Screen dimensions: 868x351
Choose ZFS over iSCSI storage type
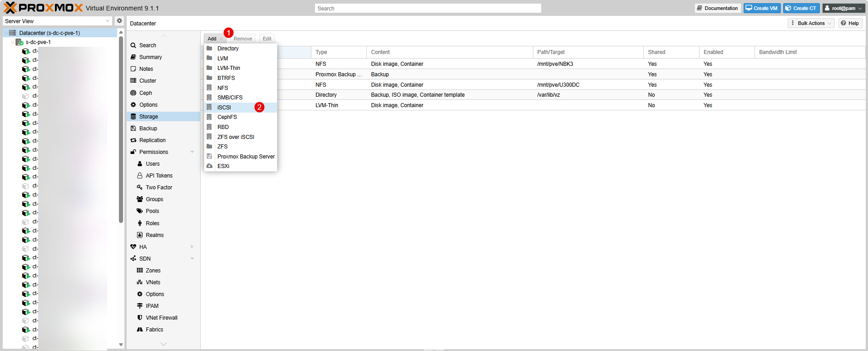point(236,137)
